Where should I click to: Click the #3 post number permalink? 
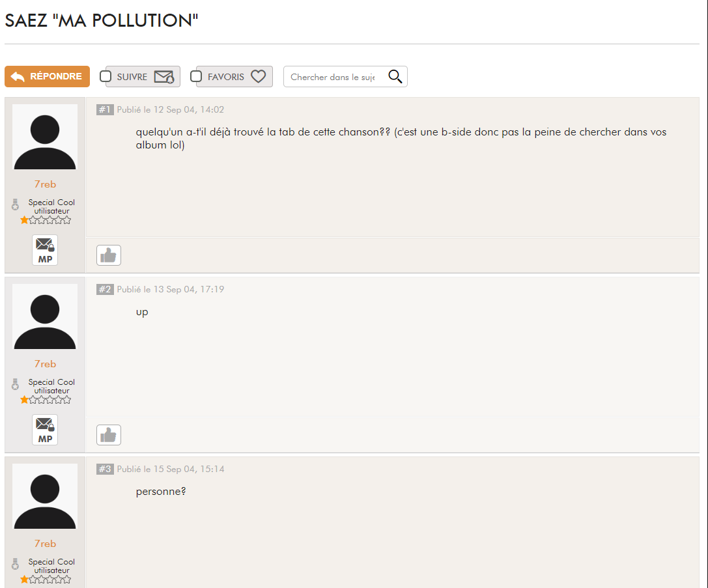(x=105, y=469)
